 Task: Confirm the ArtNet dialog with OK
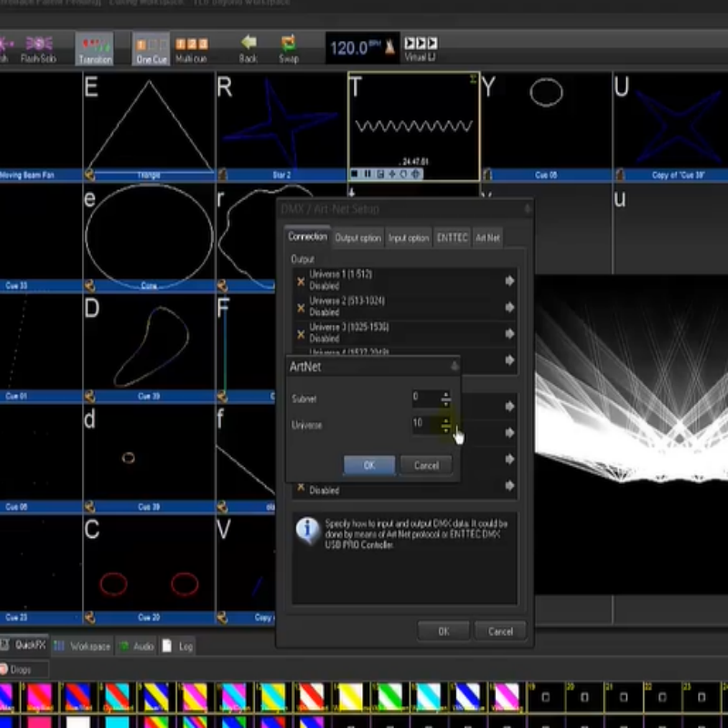369,465
